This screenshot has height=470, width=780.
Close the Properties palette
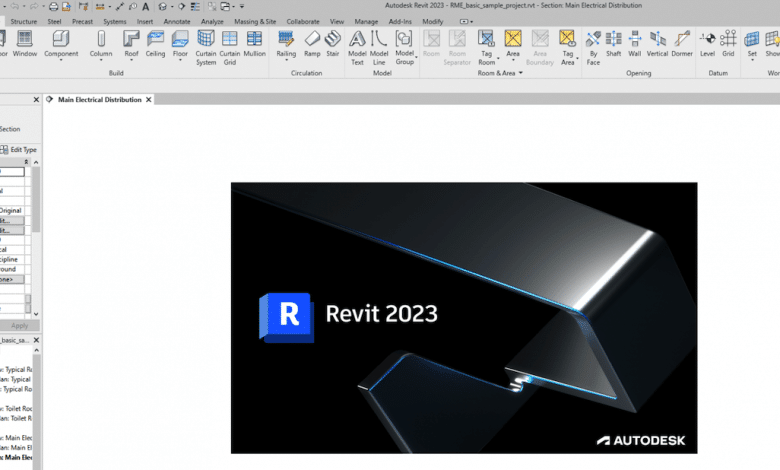36,99
